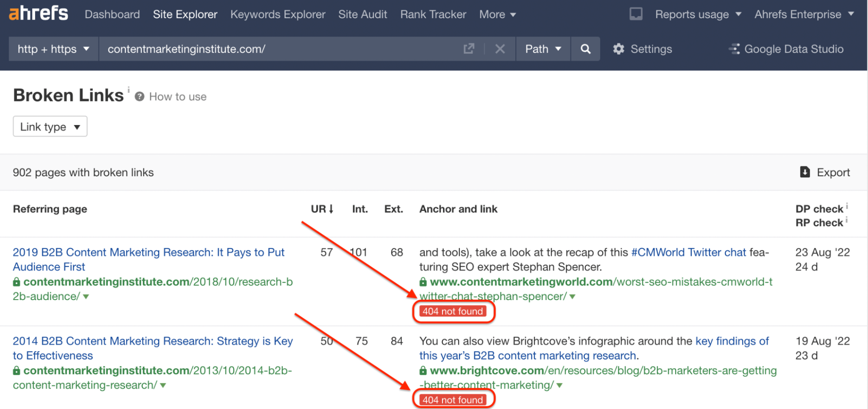Click the Ahrefs logo
Screen dimensions: 868x409
(38, 13)
